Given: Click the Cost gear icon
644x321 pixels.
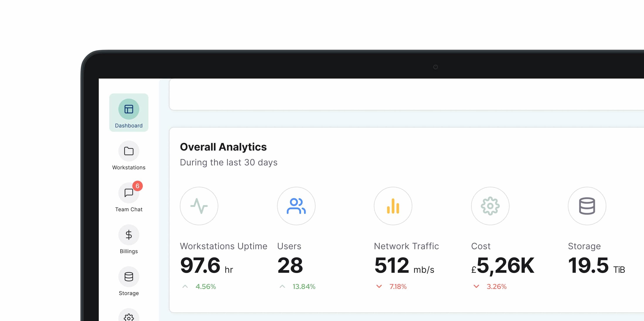Looking at the screenshot, I should (490, 206).
